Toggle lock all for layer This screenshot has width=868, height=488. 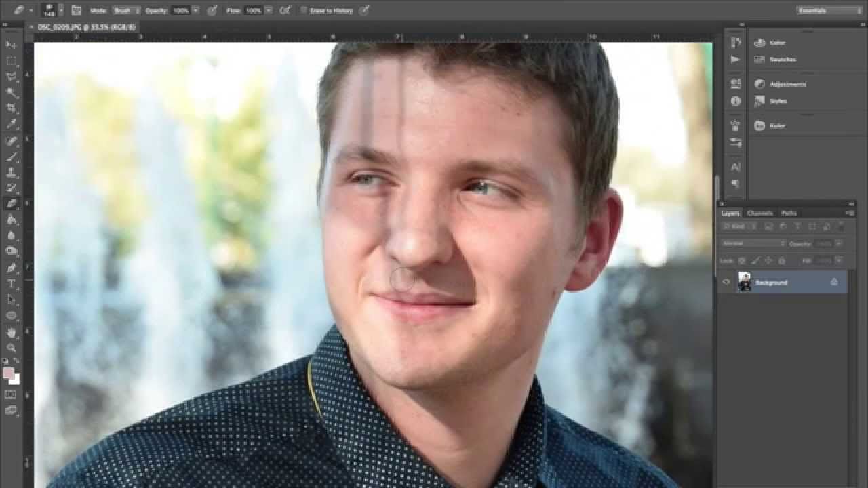(781, 260)
